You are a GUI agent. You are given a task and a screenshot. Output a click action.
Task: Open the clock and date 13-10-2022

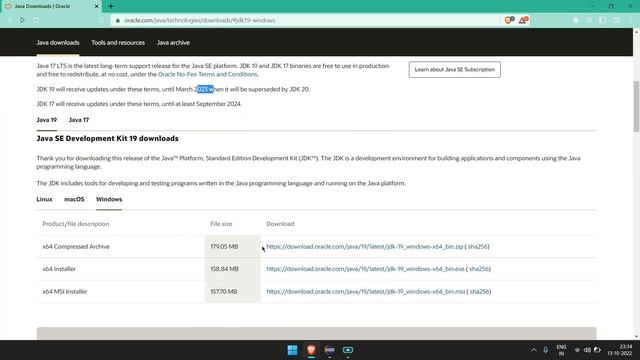coord(620,350)
